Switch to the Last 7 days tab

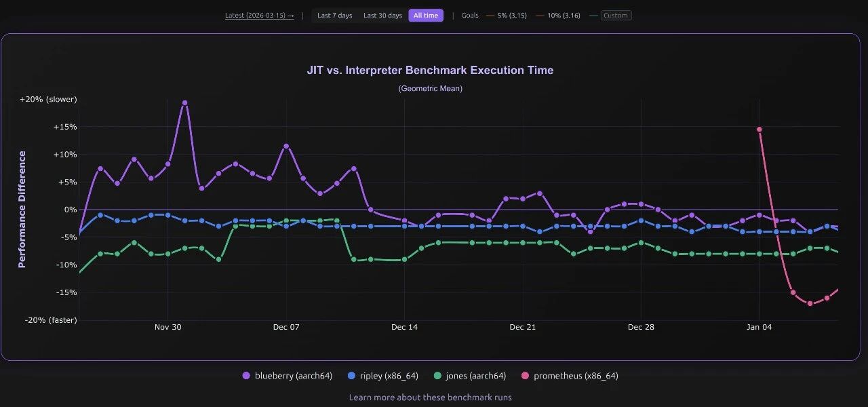point(334,15)
